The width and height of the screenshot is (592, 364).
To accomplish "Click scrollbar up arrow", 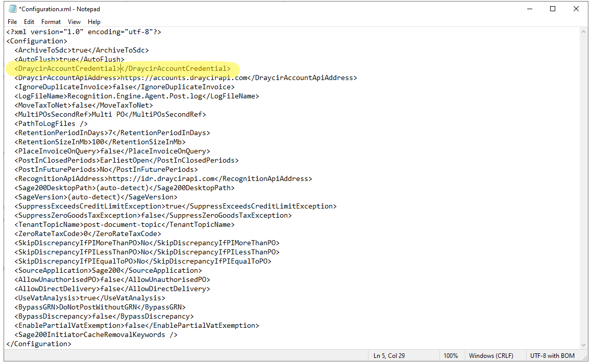I will pyautogui.click(x=584, y=32).
